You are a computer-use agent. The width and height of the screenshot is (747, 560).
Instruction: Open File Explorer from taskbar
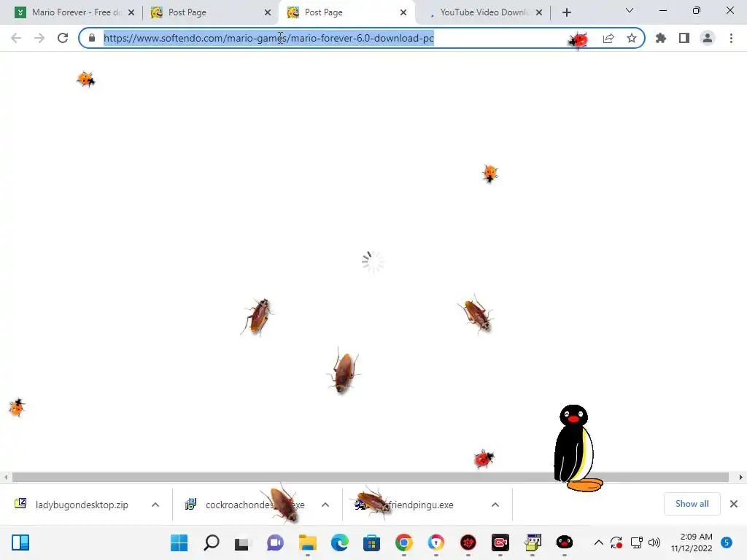point(308,542)
